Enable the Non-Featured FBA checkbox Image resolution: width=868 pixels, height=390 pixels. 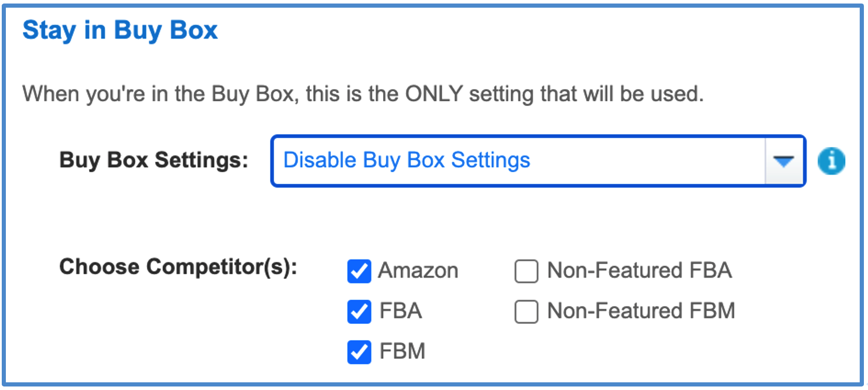(526, 271)
